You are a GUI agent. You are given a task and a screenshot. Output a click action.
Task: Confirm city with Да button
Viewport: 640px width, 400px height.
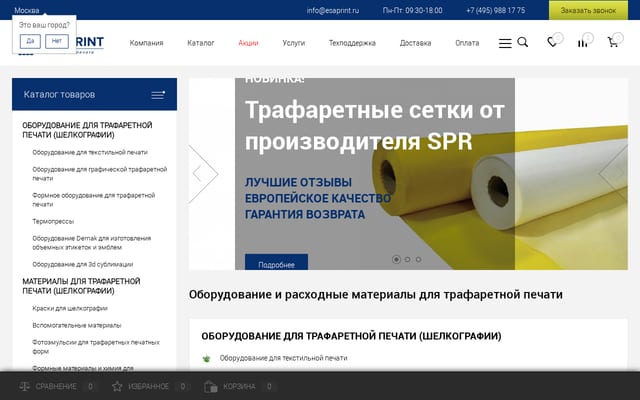pyautogui.click(x=30, y=42)
